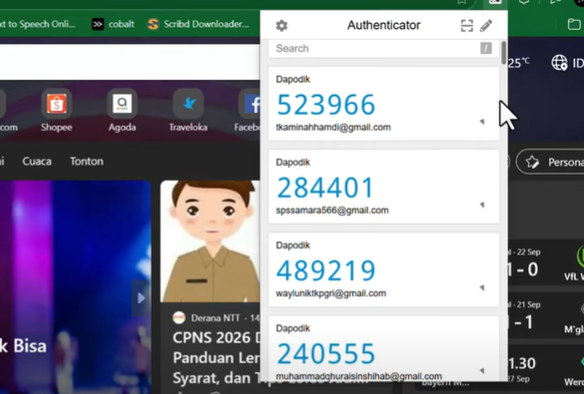Click the slash shortcut icon in search box
This screenshot has height=394, width=584.
click(486, 48)
